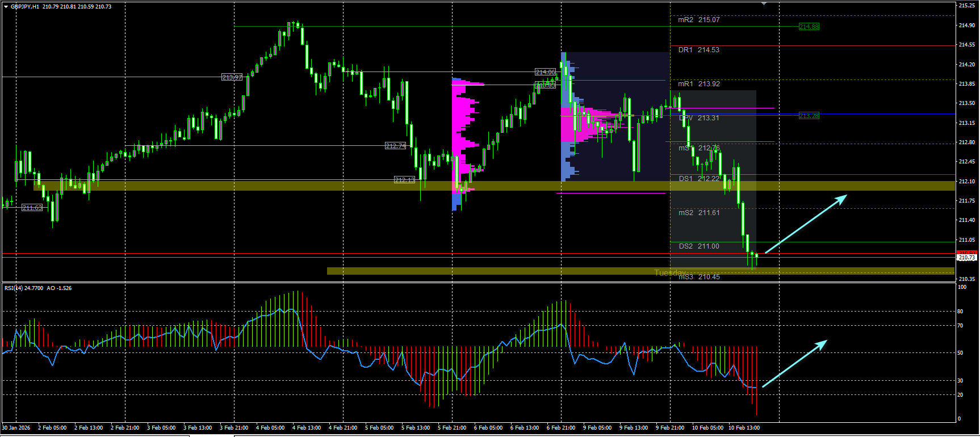980x437 pixels.
Task: Click the gray chart shift marker triangle
Action: [x=764, y=3]
